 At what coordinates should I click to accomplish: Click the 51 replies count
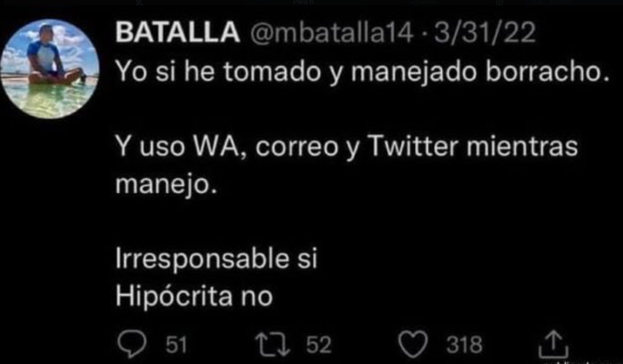[176, 345]
